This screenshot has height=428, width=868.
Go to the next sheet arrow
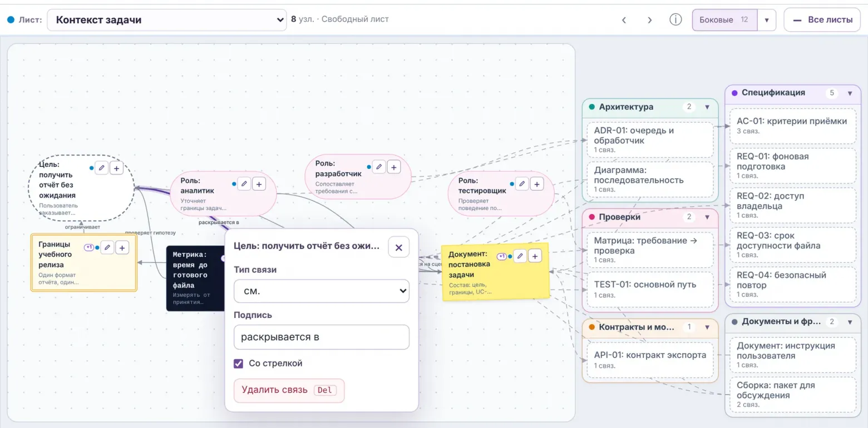tap(649, 20)
